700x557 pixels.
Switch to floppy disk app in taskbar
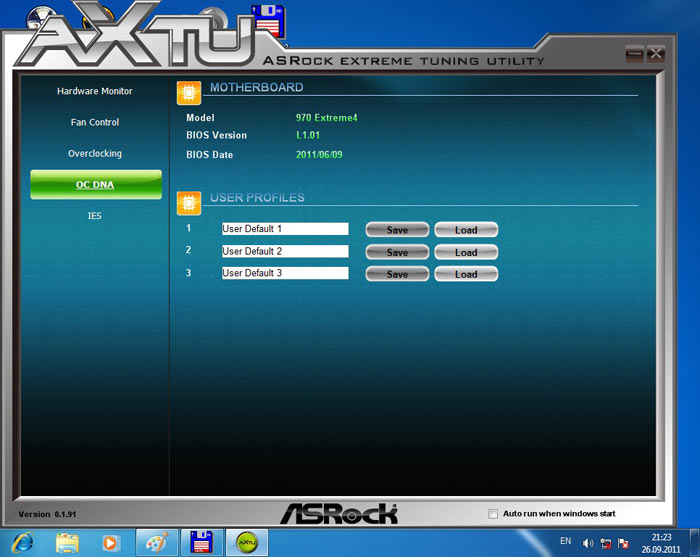click(x=201, y=543)
